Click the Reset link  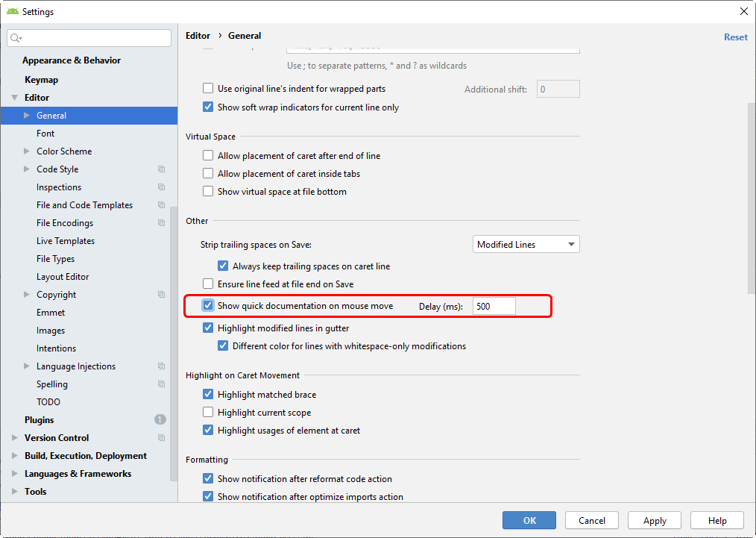(735, 37)
